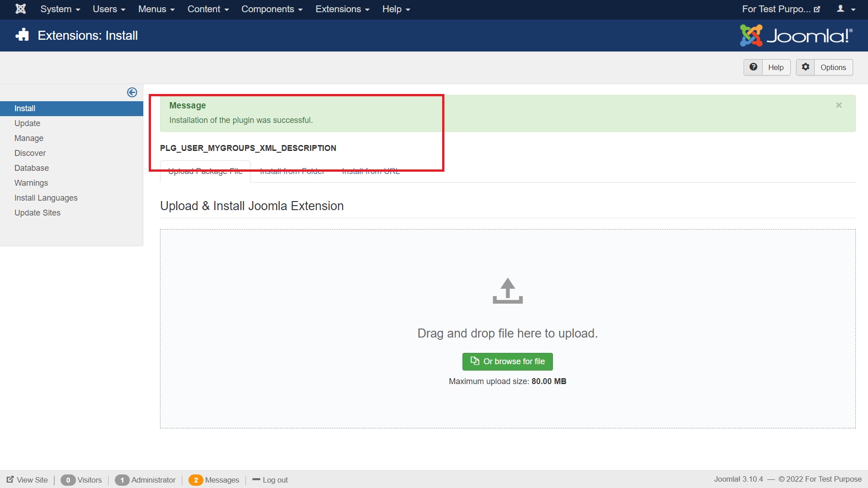Click the Joomla! logo in the header
This screenshot has height=488, width=868.
click(x=796, y=35)
